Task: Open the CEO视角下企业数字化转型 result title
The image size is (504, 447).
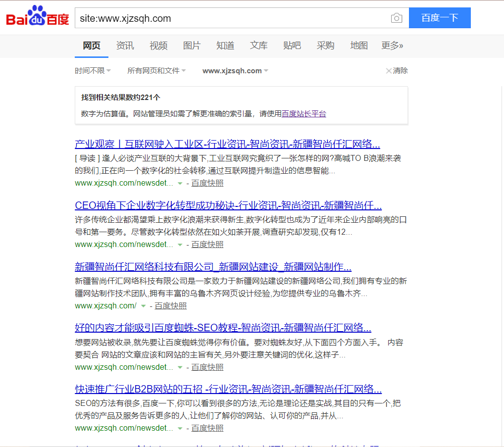Action: 228,206
